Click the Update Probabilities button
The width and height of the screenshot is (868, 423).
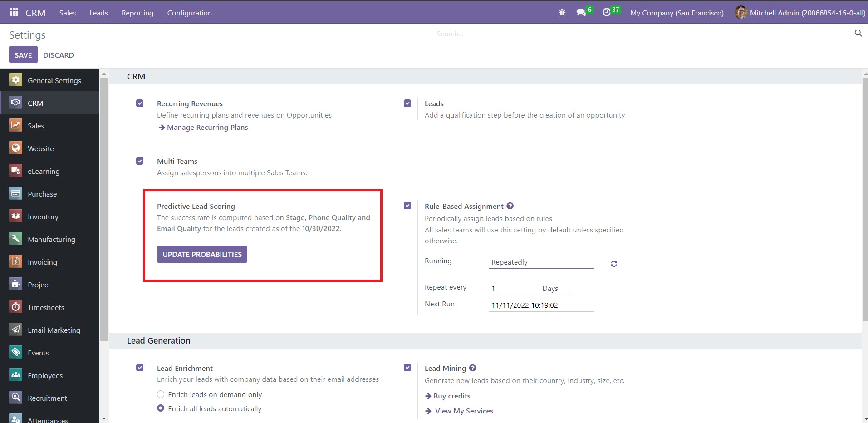click(x=202, y=254)
